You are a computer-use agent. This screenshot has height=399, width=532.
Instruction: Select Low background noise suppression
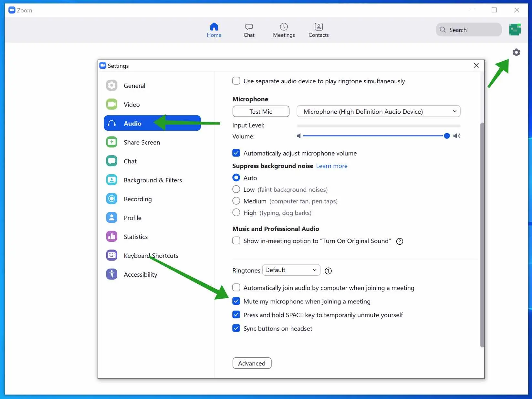(x=236, y=189)
